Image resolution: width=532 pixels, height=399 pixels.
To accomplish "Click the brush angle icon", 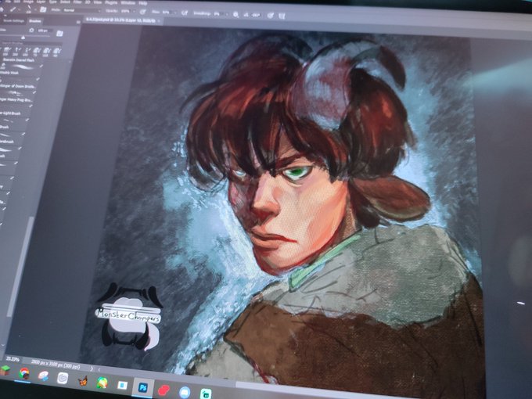I will 246,15.
